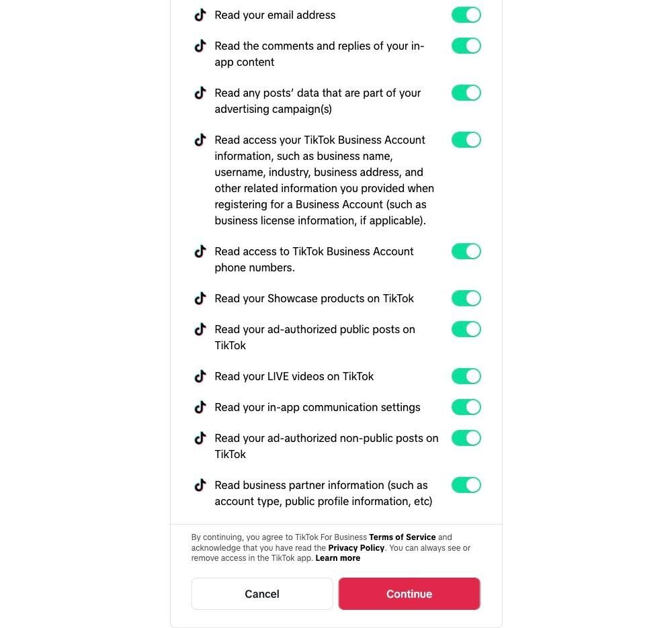Click TikTok icon next to Business Account phone numbers
The image size is (672, 628).
200,251
